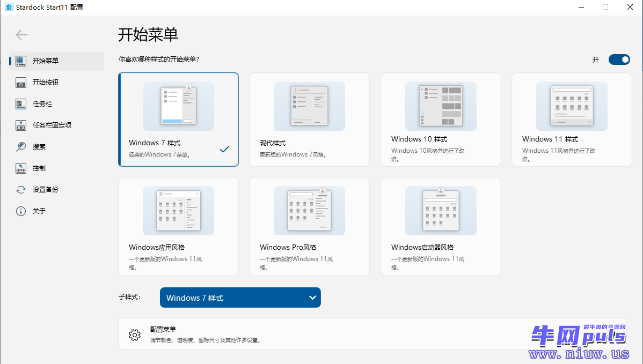Click the 关于 info icon

pos(21,211)
